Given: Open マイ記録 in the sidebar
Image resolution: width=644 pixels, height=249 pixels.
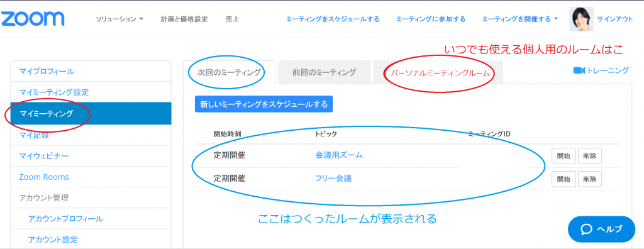Looking at the screenshot, I should click(x=91, y=135).
